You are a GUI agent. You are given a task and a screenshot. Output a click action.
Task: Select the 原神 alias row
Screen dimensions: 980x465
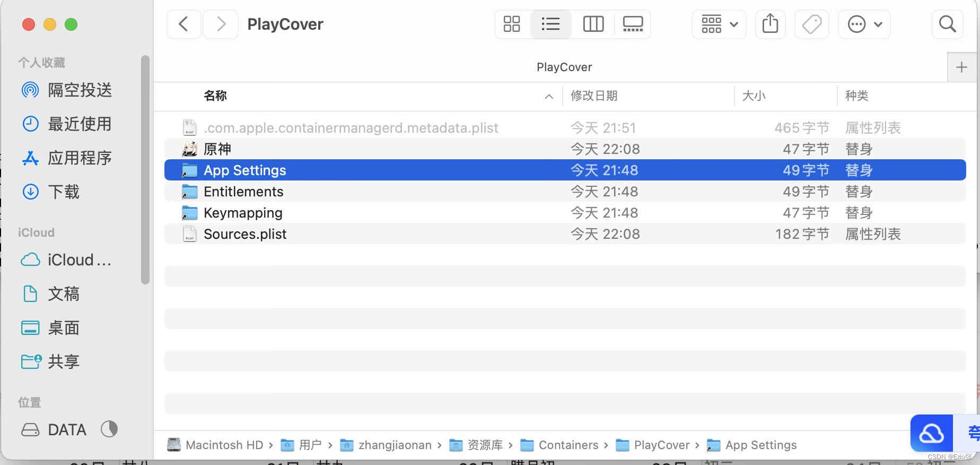tap(565, 149)
